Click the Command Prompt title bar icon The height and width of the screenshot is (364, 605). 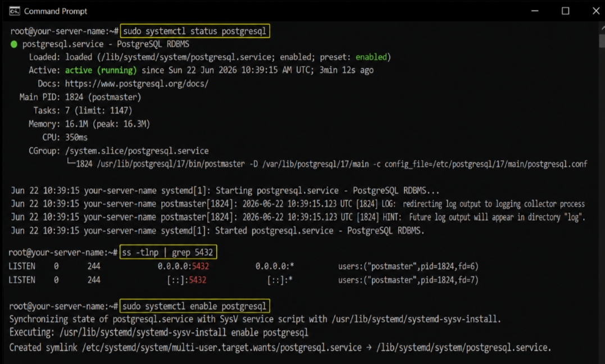pyautogui.click(x=14, y=11)
